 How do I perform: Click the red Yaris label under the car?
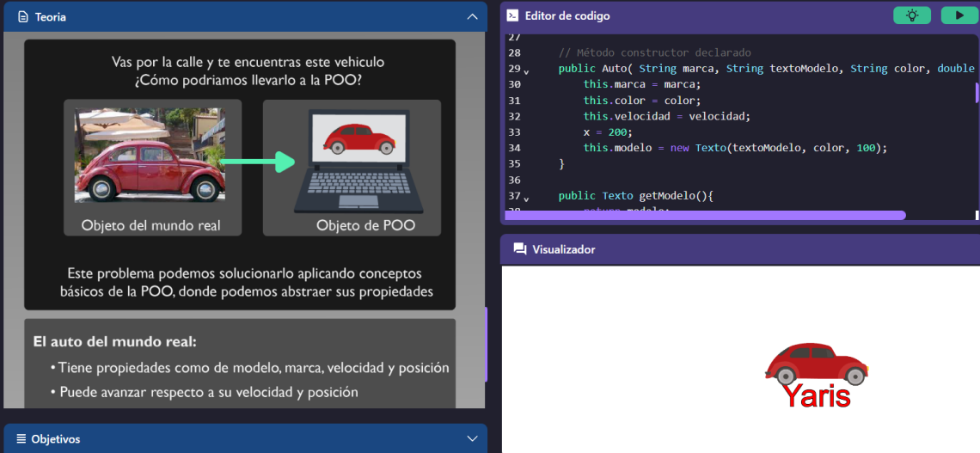[x=816, y=396]
